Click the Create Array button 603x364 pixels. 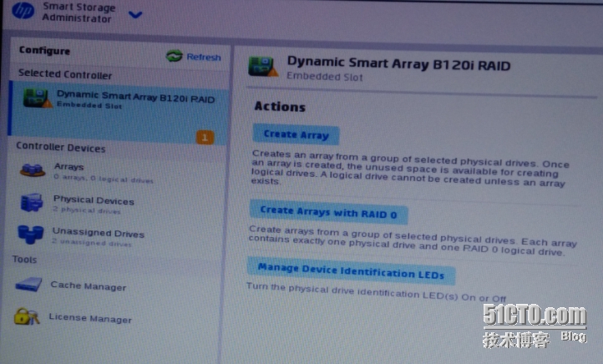pos(296,134)
